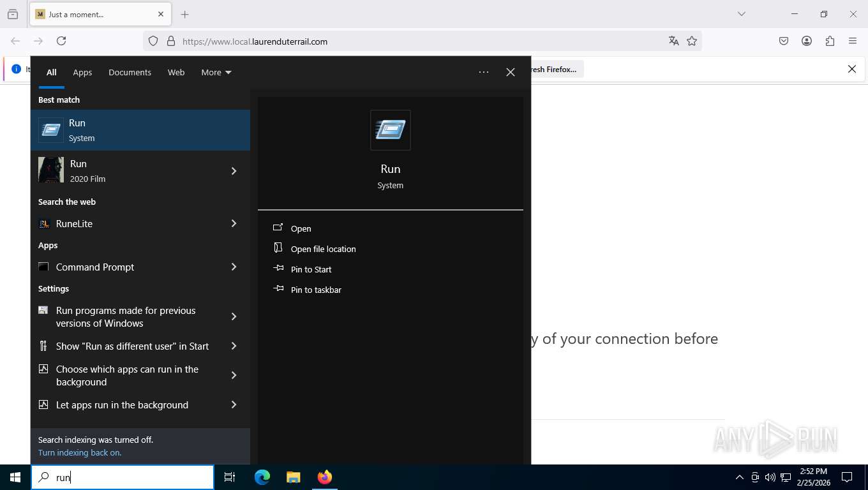Click the Run 2020 Film poster thumbnail
Screen dimensions: 868x490
[x=51, y=170]
